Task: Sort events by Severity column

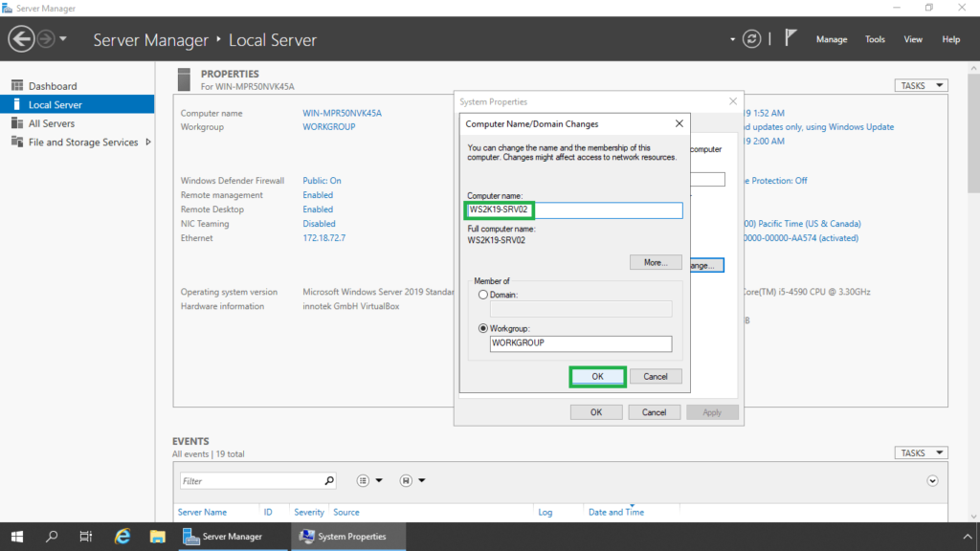Action: [x=309, y=513]
